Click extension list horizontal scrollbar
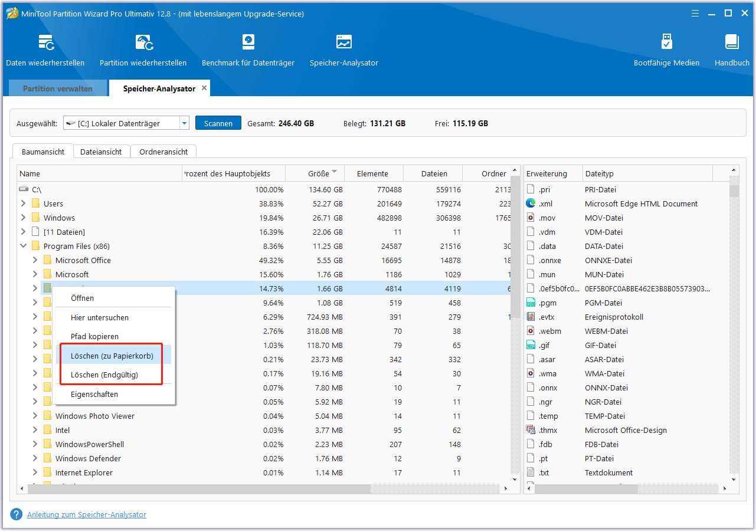Image resolution: width=756 pixels, height=532 pixels. click(x=586, y=489)
